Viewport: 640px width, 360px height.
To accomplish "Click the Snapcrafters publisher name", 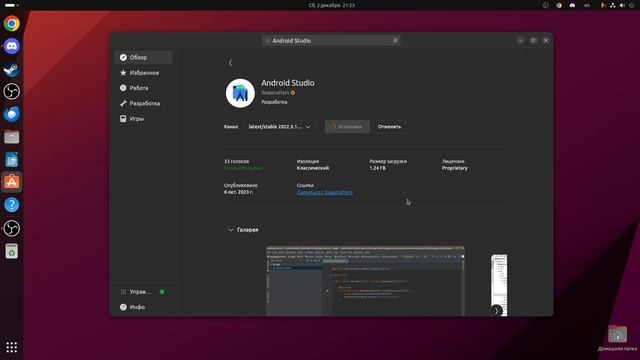I will 275,93.
